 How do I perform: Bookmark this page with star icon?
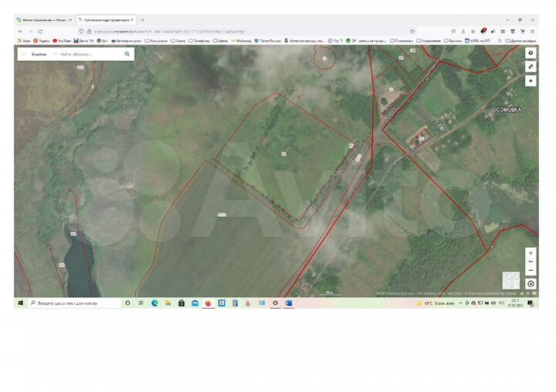412,31
